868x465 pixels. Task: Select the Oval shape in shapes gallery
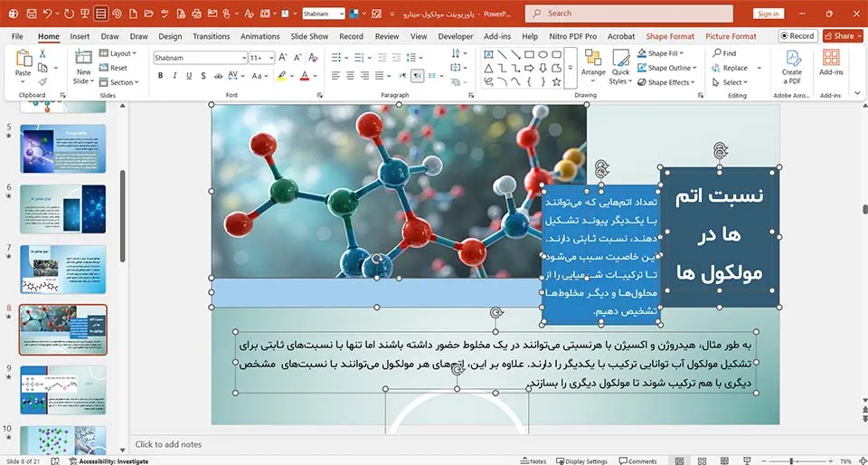pyautogui.click(x=543, y=54)
